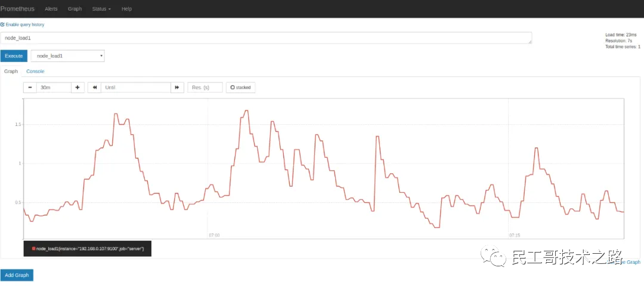Open the node_load1 metric dropdown
The width and height of the screenshot is (644, 286).
click(68, 56)
